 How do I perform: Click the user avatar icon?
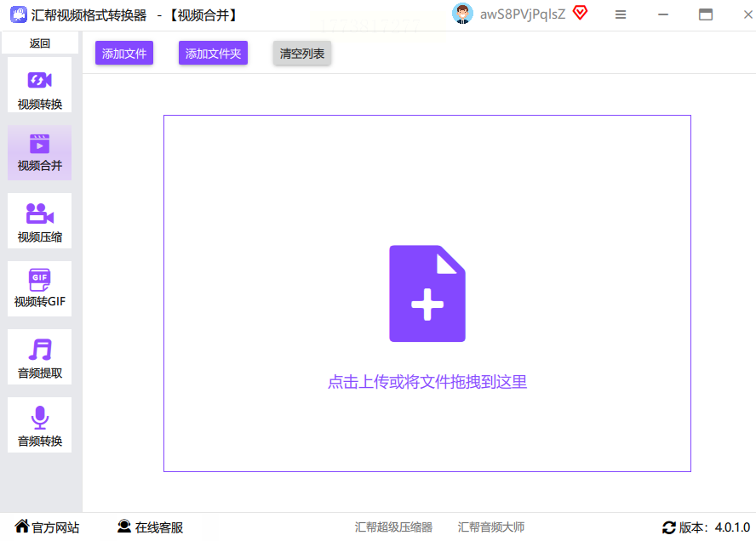[x=462, y=14]
